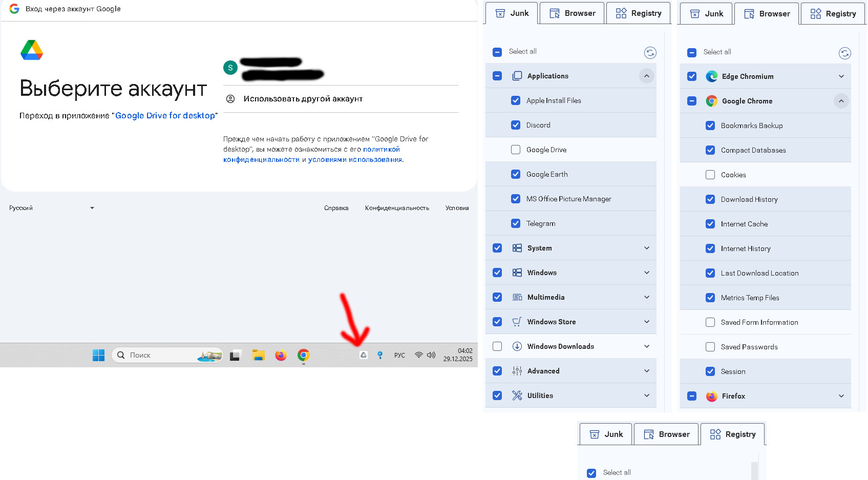868x480 pixels.
Task: Select the Junk tab in bottom panel
Action: tap(606, 434)
